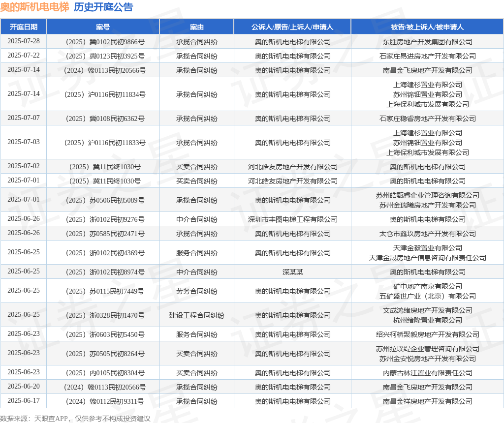
Task: Click defendant 杭州绪隆置业有限公司
Action: (x=428, y=320)
